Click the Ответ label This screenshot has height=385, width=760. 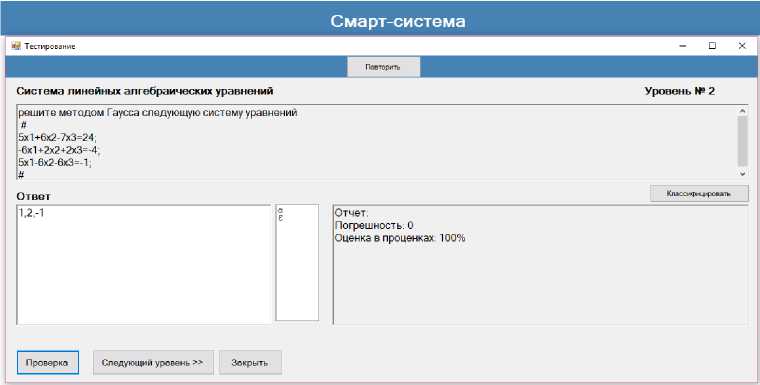pyautogui.click(x=33, y=196)
